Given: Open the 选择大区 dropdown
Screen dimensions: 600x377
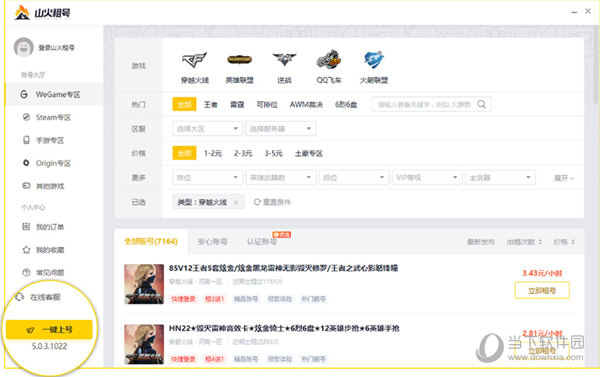Looking at the screenshot, I should (x=207, y=129).
